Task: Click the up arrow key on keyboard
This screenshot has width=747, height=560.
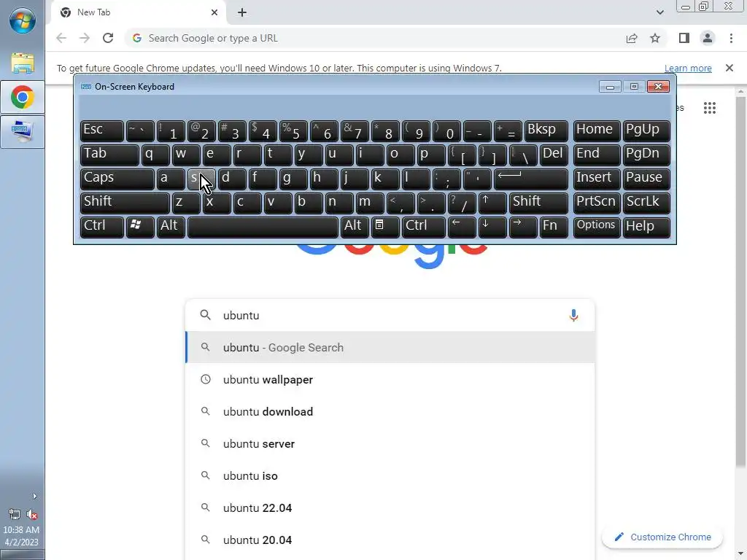Action: [492, 203]
